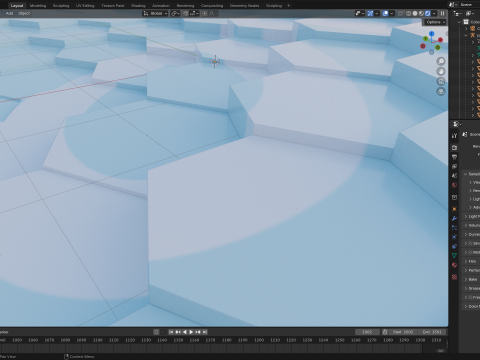480x360 pixels.
Task: Add a new workspace with plus button
Action: pyautogui.click(x=289, y=5)
